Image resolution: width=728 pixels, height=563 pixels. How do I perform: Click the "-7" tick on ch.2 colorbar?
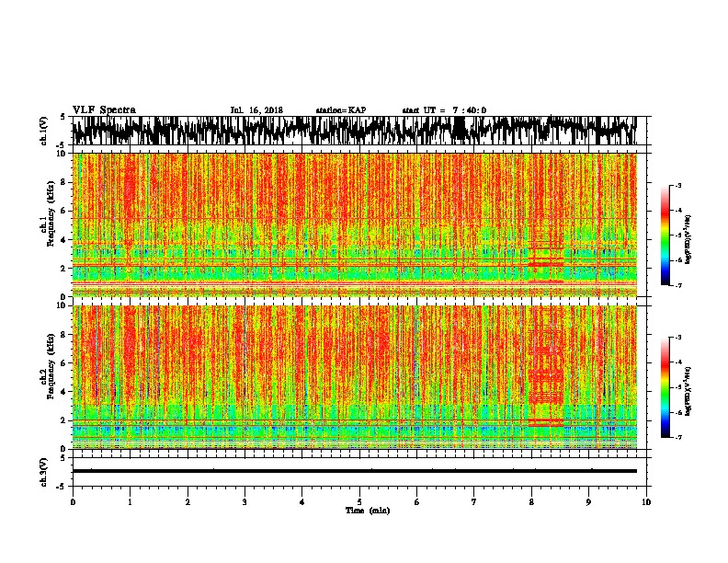(x=678, y=437)
